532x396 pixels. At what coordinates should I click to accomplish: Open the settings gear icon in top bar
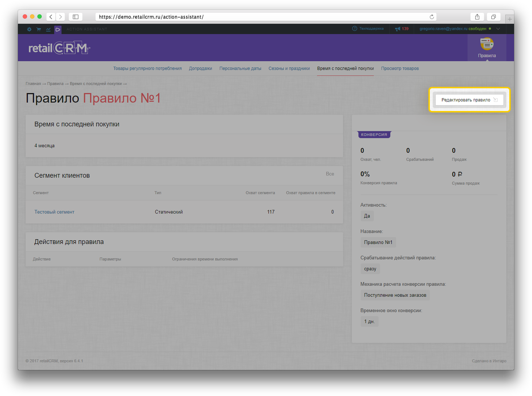click(x=29, y=29)
